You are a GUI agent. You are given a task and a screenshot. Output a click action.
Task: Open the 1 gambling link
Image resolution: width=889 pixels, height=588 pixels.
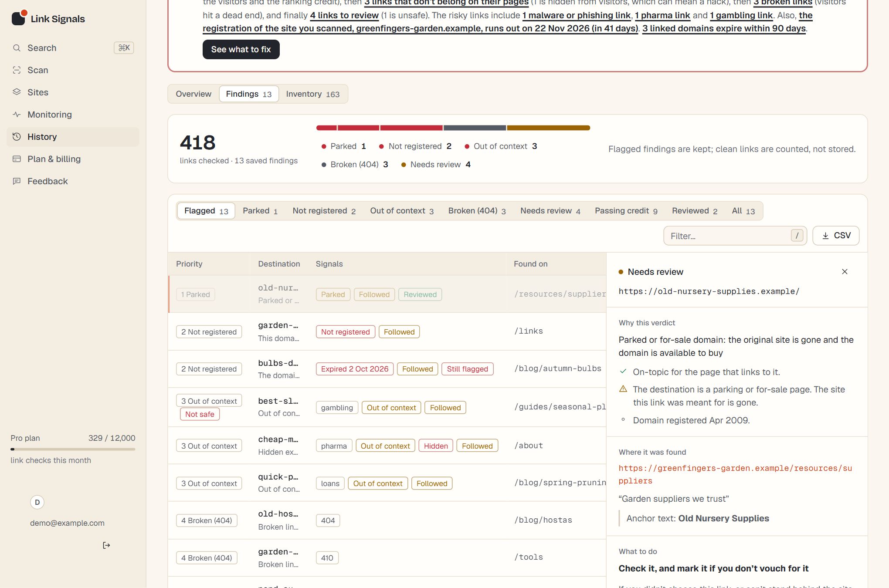[x=741, y=16]
